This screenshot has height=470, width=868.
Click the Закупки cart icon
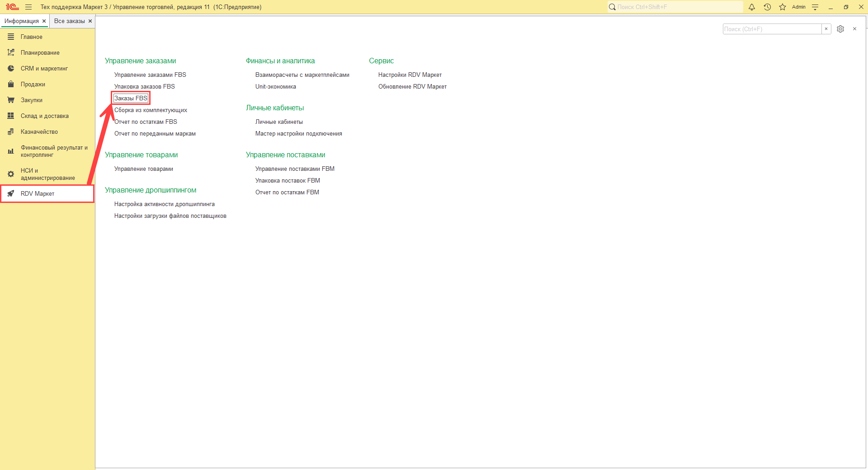click(11, 100)
